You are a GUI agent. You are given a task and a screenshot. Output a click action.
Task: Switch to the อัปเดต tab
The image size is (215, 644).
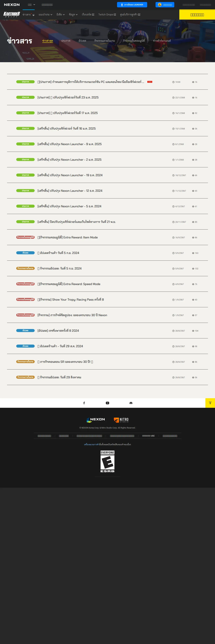click(82, 41)
